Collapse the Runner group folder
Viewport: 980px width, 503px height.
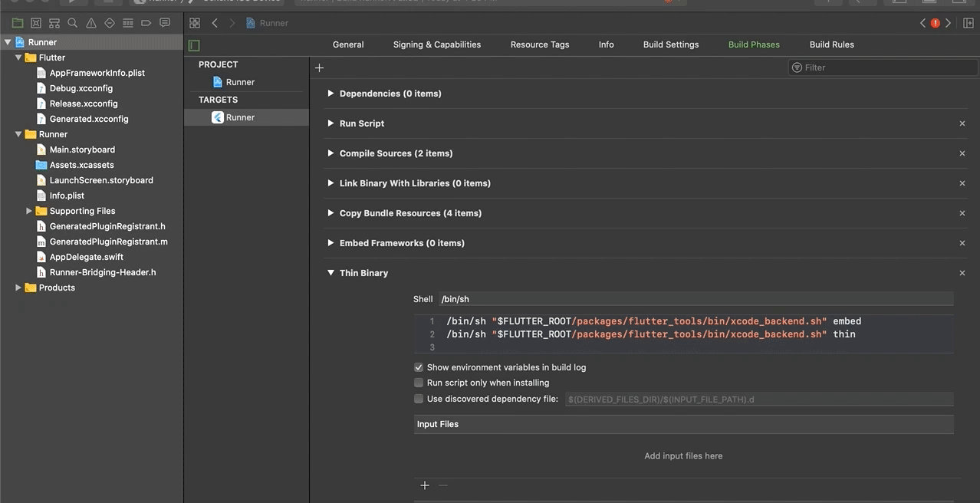[x=18, y=134]
